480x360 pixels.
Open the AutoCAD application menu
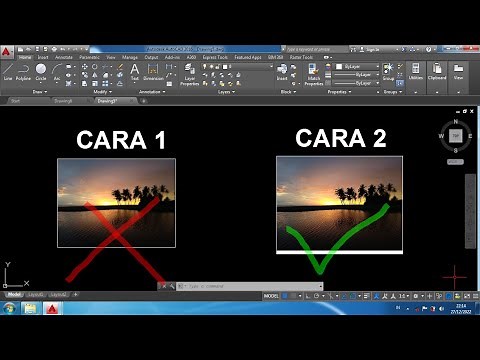pyautogui.click(x=6, y=52)
